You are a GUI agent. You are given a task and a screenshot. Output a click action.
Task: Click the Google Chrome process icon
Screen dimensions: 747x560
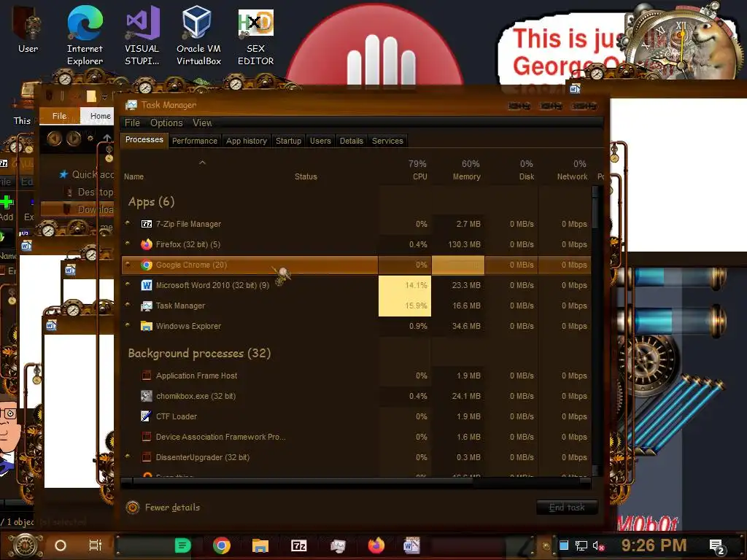147,265
